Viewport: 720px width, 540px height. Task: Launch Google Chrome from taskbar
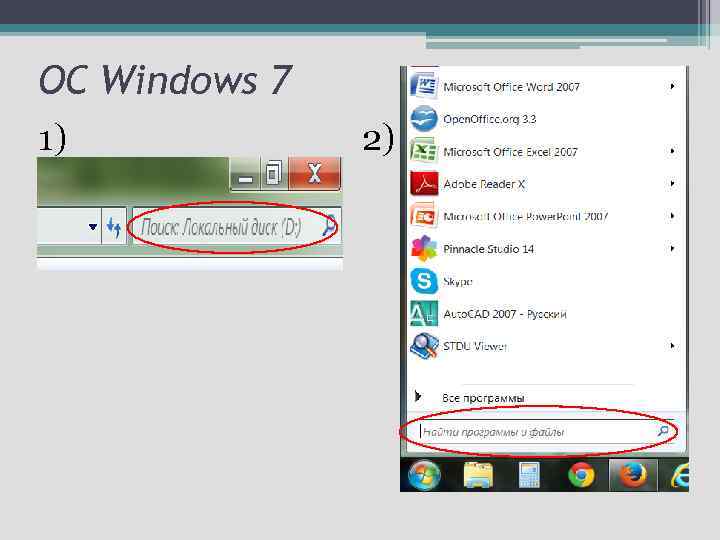pyautogui.click(x=581, y=475)
